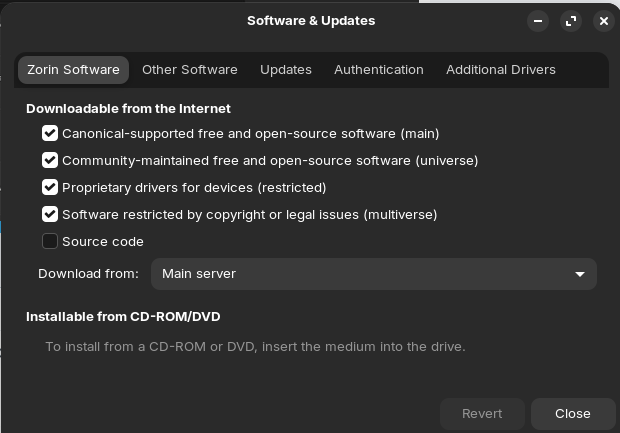Open the Updates tab
Viewport: 620px width, 433px height.
286,70
